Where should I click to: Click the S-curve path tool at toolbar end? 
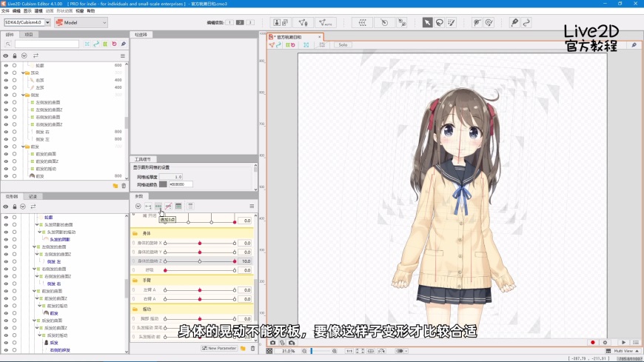pyautogui.click(x=526, y=23)
